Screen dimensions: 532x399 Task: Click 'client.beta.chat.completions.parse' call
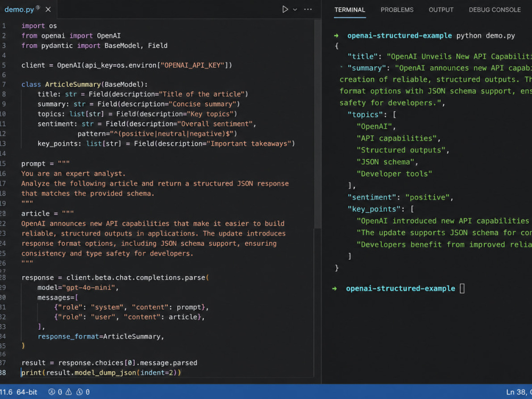(x=136, y=278)
